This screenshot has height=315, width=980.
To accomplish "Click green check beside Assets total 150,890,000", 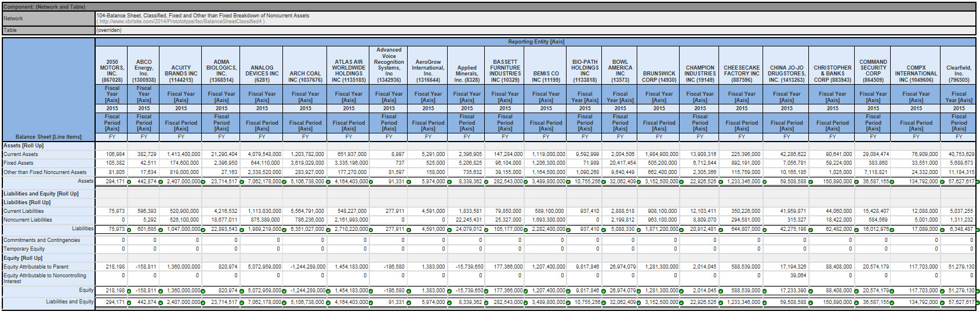I will pyautogui.click(x=855, y=182).
